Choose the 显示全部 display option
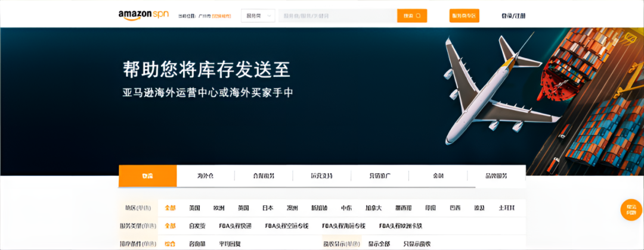Screen dimensions: 644x250 click(378, 243)
